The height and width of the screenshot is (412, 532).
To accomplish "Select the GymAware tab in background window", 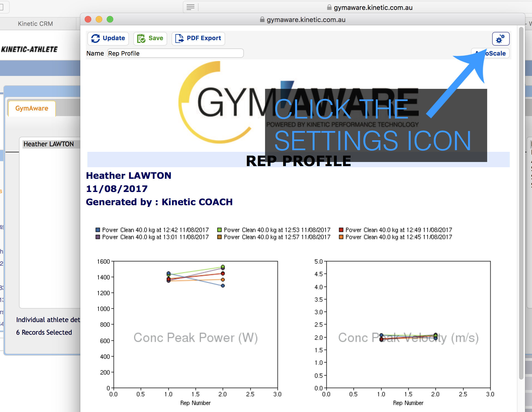I will click(32, 108).
